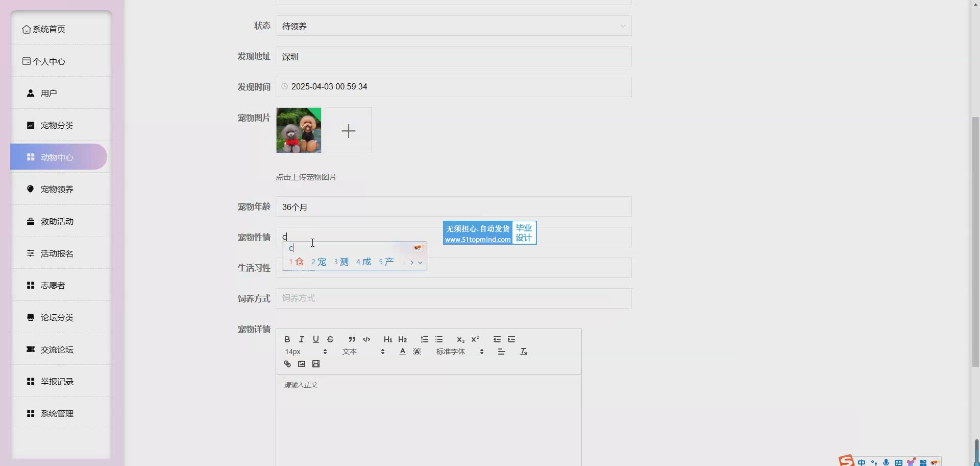980x466 pixels.
Task: Insert a video into the editor
Action: click(316, 364)
